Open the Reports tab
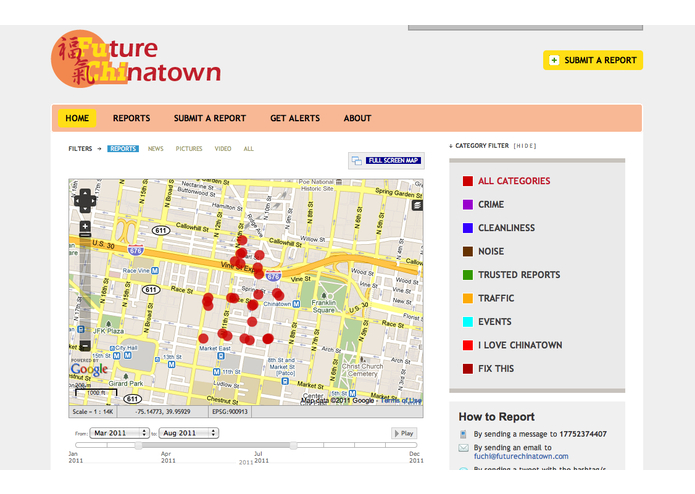 (x=132, y=118)
